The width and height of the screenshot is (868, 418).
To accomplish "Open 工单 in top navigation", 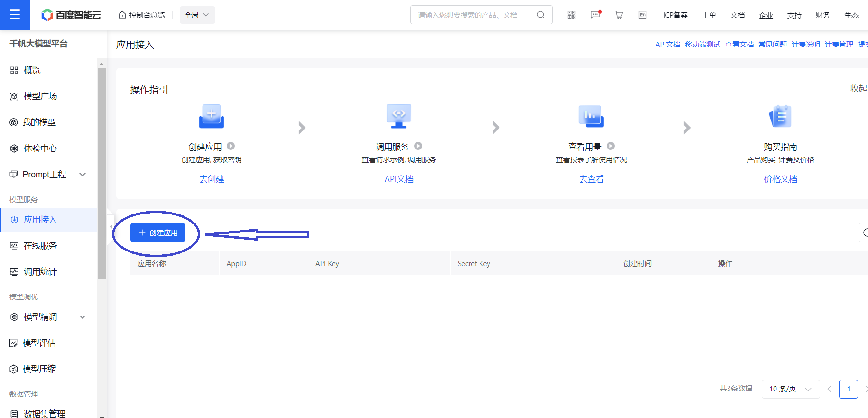I will (709, 15).
